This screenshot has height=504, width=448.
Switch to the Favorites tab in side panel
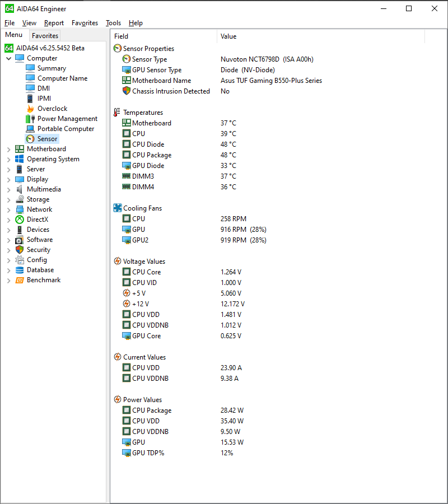click(45, 36)
